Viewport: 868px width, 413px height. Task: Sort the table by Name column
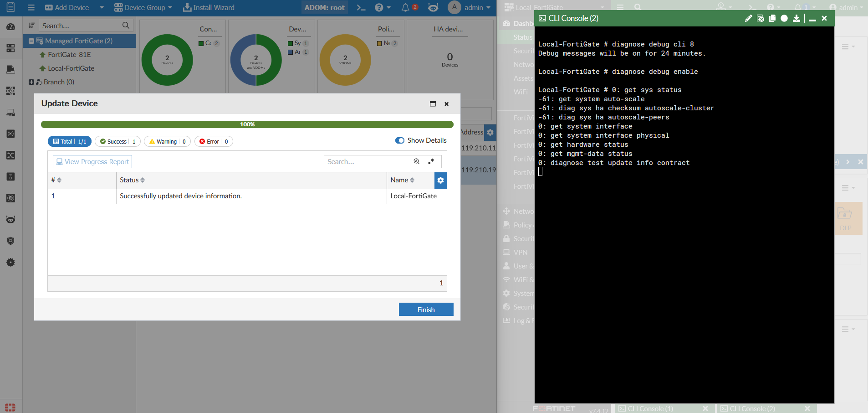[402, 181]
